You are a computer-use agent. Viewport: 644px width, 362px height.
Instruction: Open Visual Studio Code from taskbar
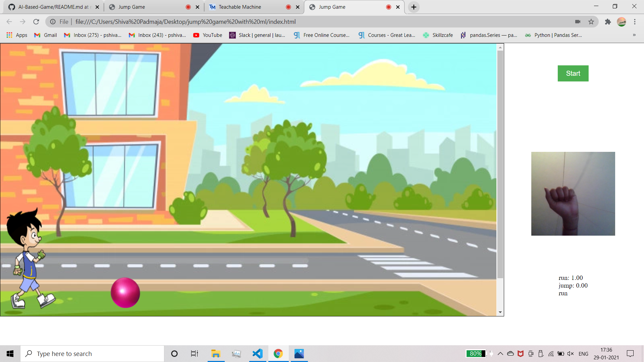[x=258, y=354]
